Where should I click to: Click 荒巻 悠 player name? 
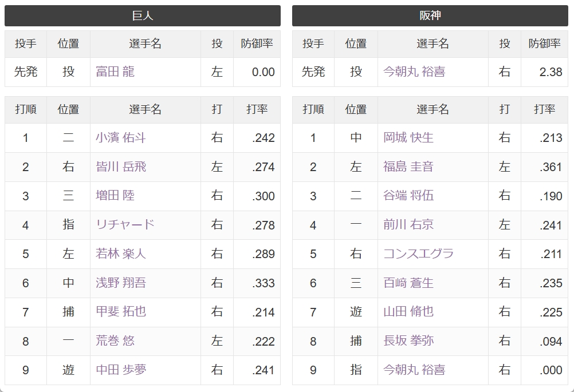pyautogui.click(x=115, y=341)
